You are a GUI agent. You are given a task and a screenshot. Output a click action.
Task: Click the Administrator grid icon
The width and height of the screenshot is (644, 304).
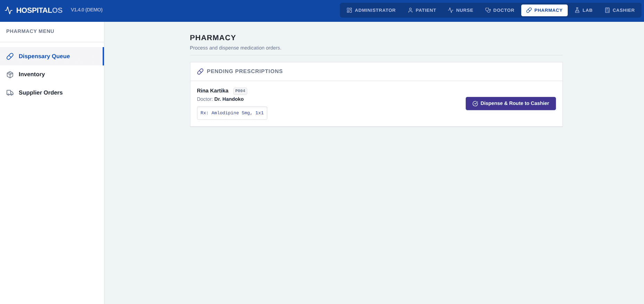pyautogui.click(x=349, y=10)
